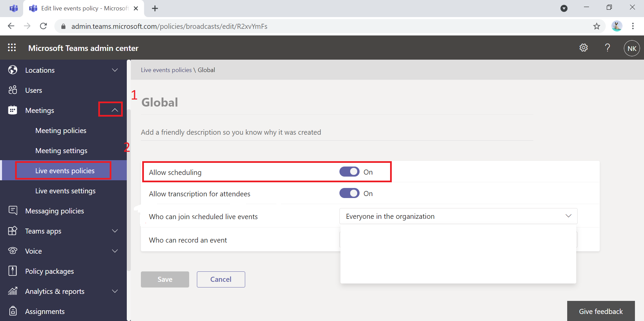Expand the Voice section chevron
Viewport: 644px width, 321px height.
coord(115,251)
